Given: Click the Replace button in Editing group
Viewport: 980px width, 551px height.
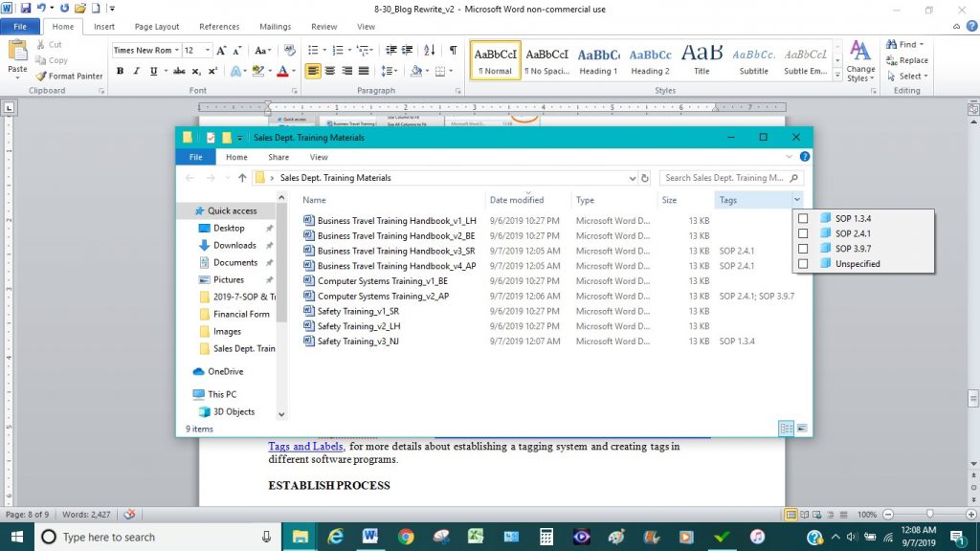Looking at the screenshot, I should [907, 60].
